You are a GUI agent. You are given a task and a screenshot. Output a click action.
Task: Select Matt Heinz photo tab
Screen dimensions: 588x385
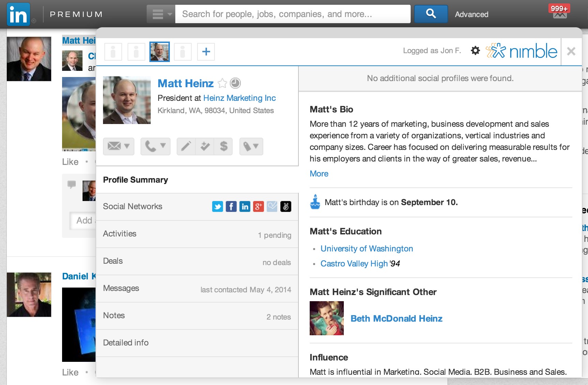click(160, 52)
